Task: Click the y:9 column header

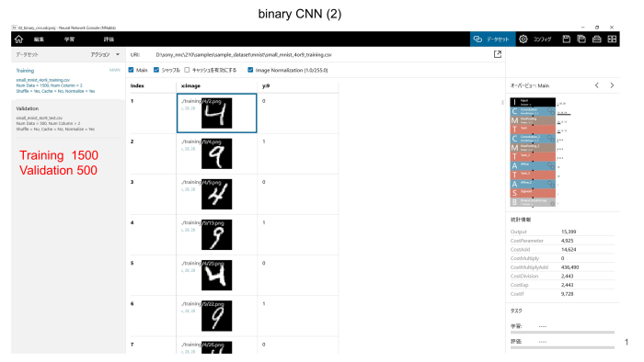Action: coord(266,85)
